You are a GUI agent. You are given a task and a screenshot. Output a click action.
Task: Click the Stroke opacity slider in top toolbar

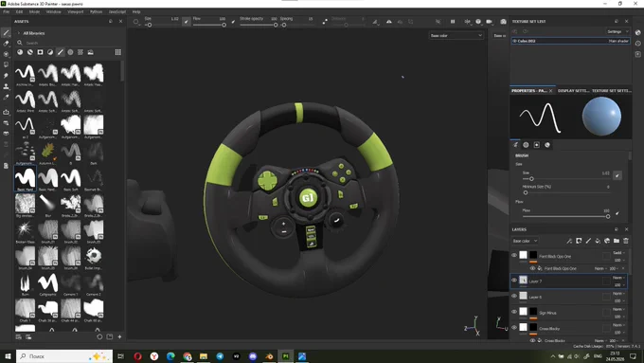259,25
